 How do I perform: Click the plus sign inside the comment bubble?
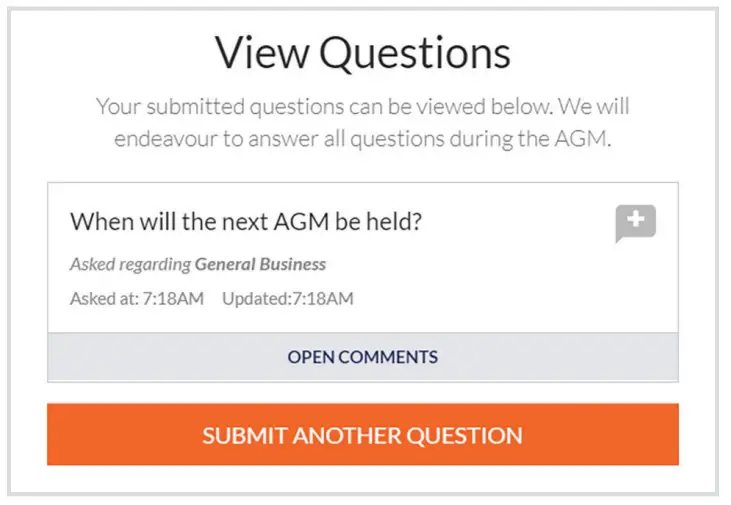635,220
